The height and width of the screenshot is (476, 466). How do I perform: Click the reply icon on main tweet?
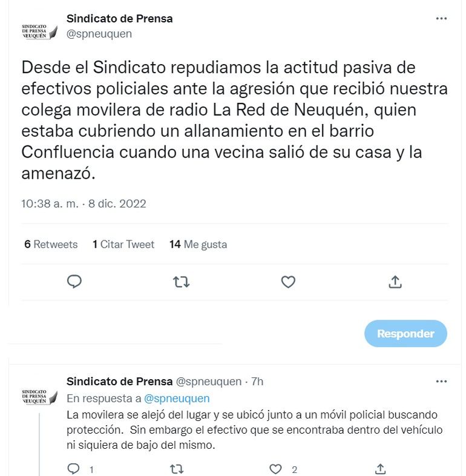74,282
